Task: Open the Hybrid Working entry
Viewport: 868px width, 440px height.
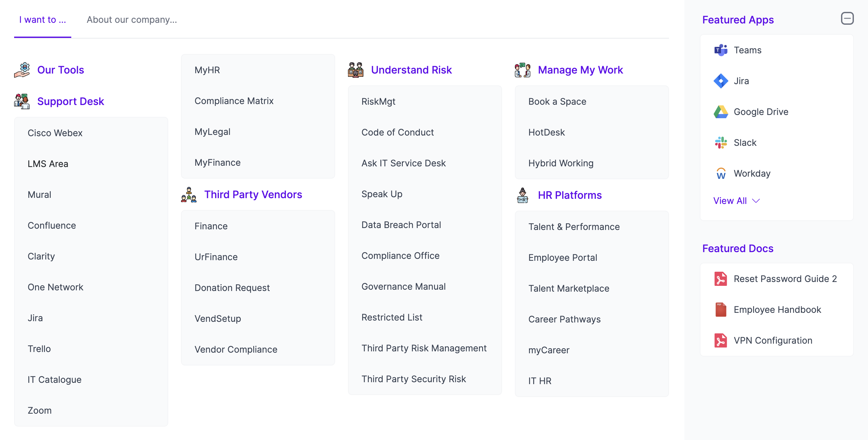Action: [x=561, y=163]
